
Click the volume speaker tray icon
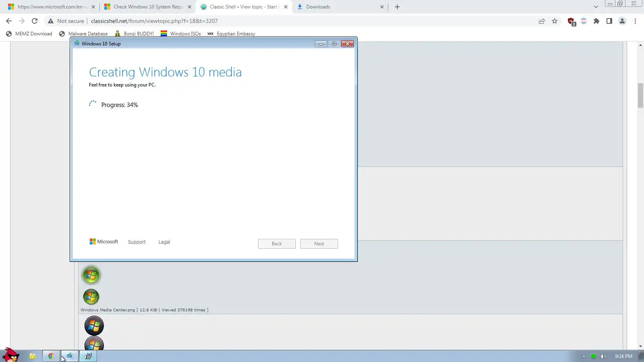(x=603, y=356)
